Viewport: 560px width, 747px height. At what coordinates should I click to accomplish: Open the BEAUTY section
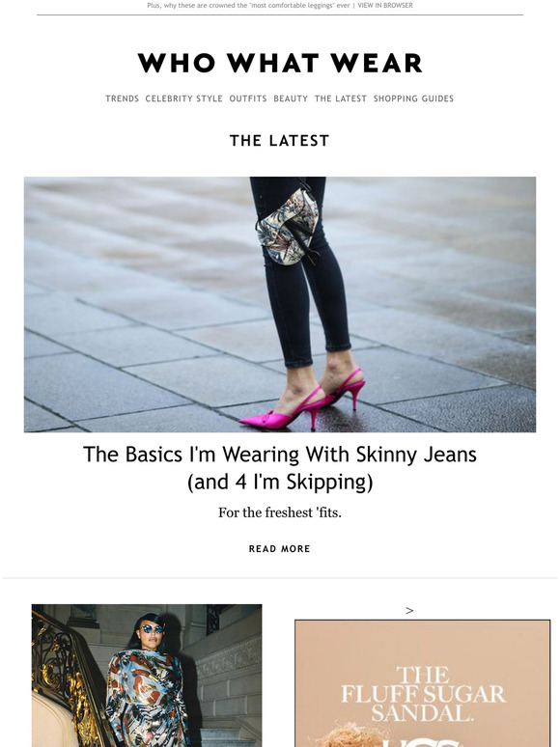291,98
